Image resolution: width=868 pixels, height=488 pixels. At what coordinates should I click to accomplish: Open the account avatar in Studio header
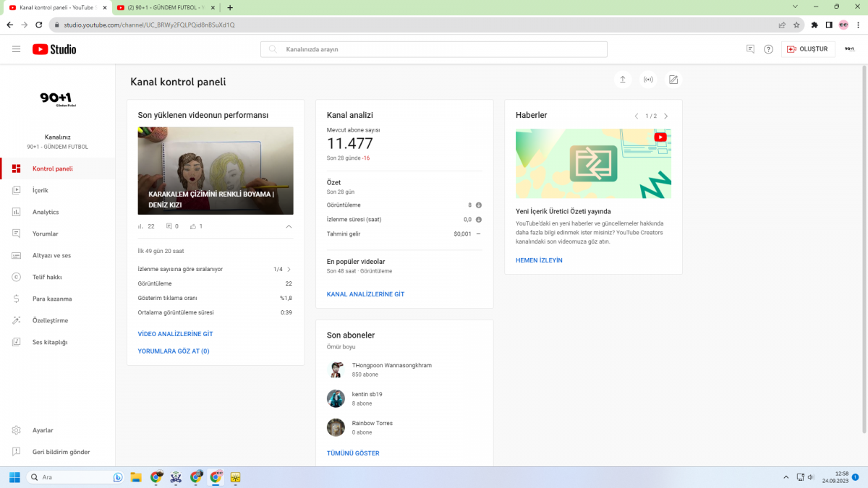[x=849, y=49]
